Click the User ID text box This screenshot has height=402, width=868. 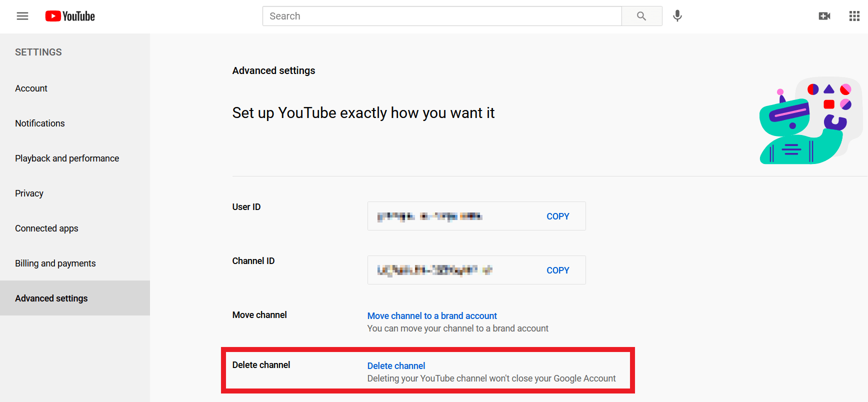click(x=450, y=216)
